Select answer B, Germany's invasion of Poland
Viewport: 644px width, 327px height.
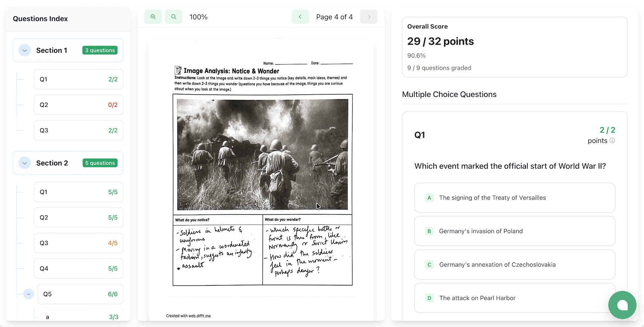point(515,231)
